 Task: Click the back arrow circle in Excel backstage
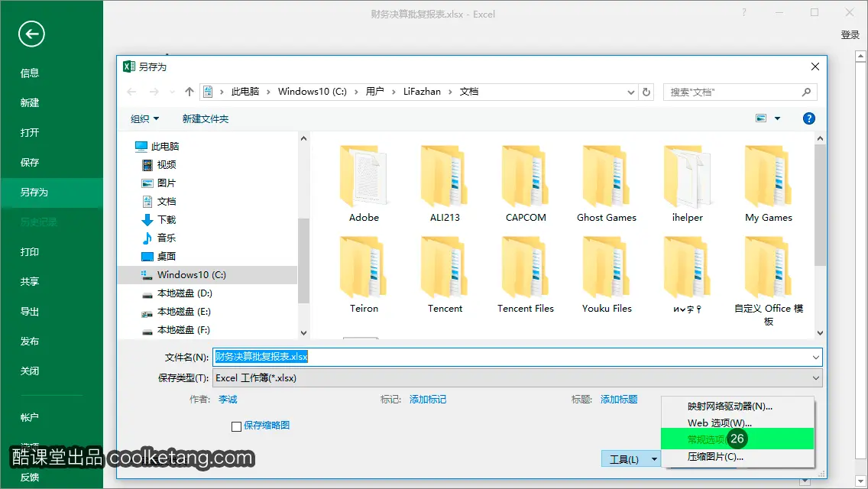tap(31, 34)
